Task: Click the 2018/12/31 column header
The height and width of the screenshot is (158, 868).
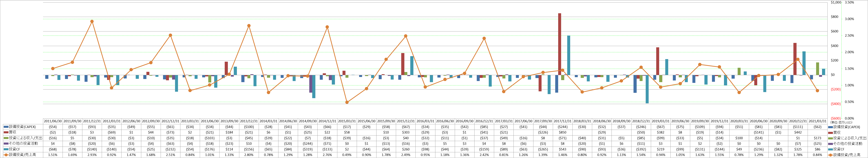Action: click(641, 121)
